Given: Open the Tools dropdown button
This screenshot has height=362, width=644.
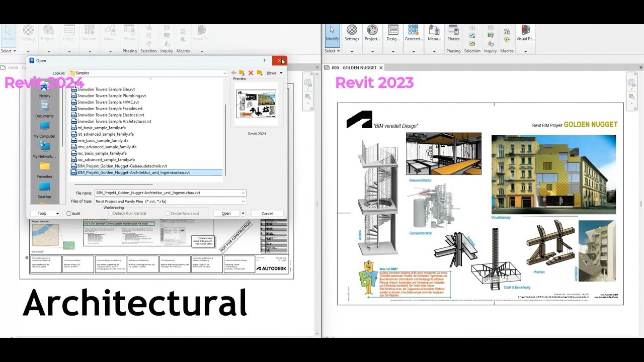Looking at the screenshot, I should pos(45,213).
